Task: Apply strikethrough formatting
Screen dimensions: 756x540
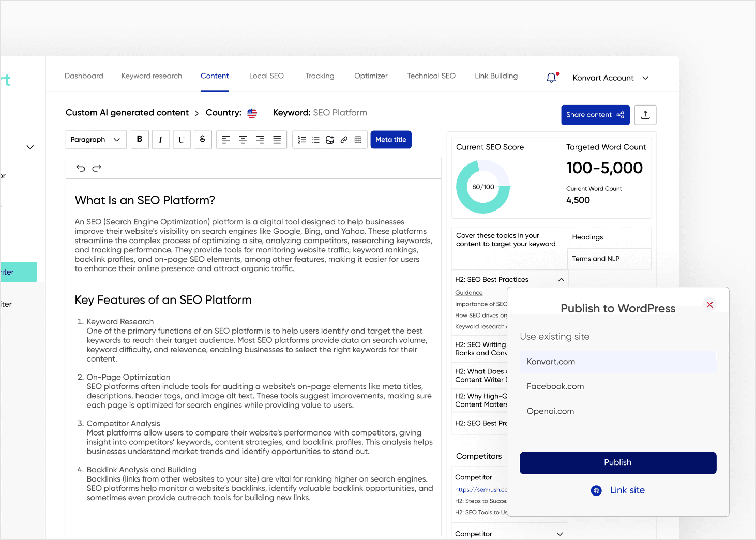Action: [x=203, y=140]
